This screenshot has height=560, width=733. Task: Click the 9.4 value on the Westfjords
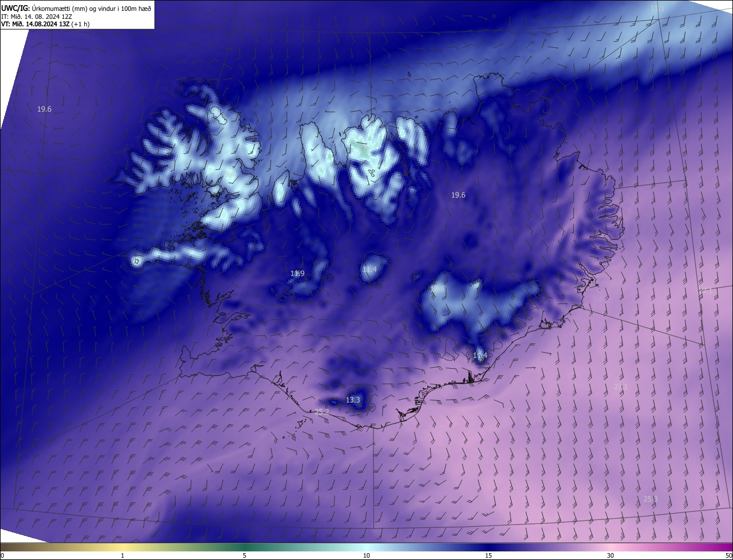click(230, 173)
